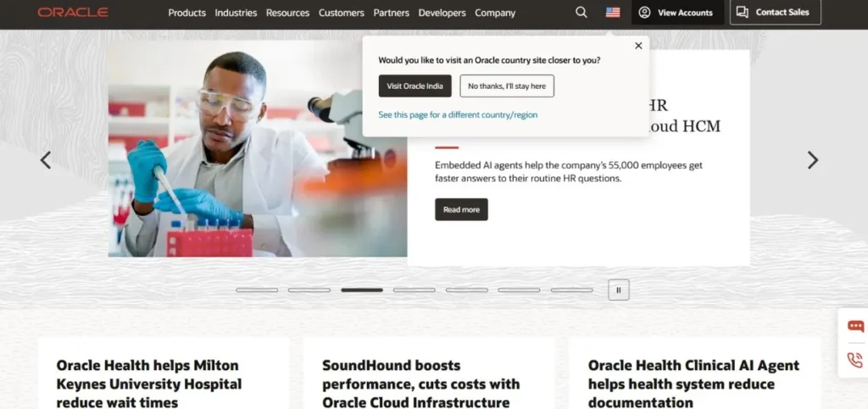Open the Company menu

point(495,13)
